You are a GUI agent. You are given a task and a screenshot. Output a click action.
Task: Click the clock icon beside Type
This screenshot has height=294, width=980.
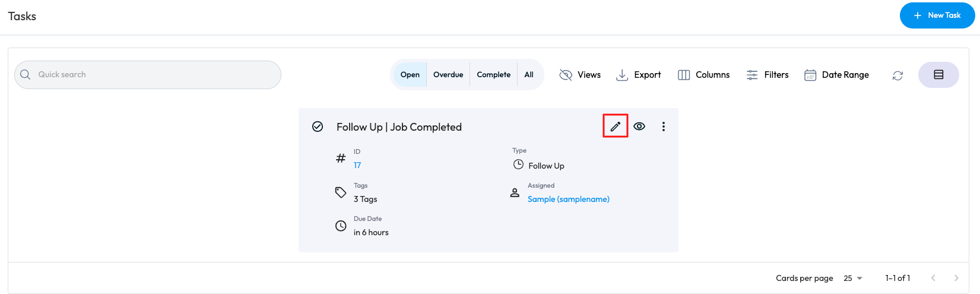(518, 164)
